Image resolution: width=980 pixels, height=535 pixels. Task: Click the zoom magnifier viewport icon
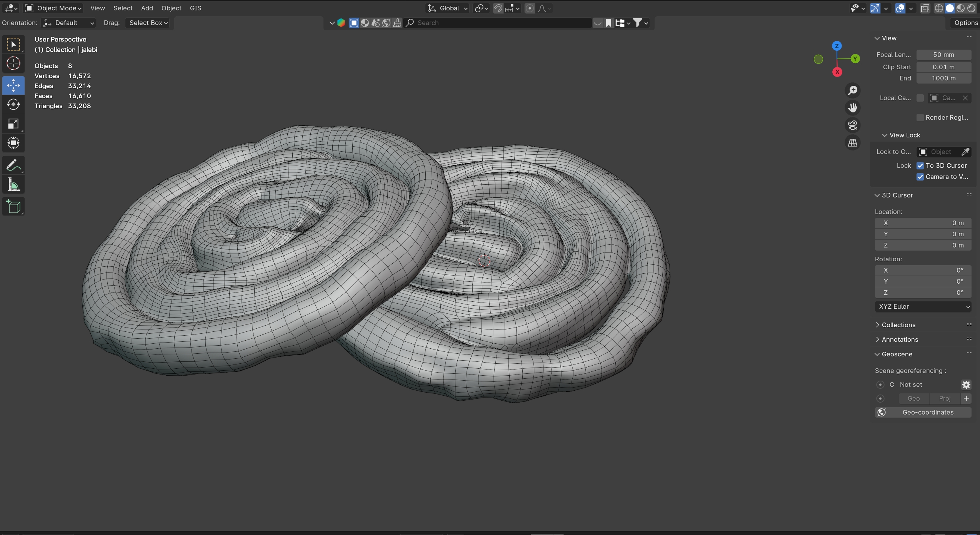(853, 90)
